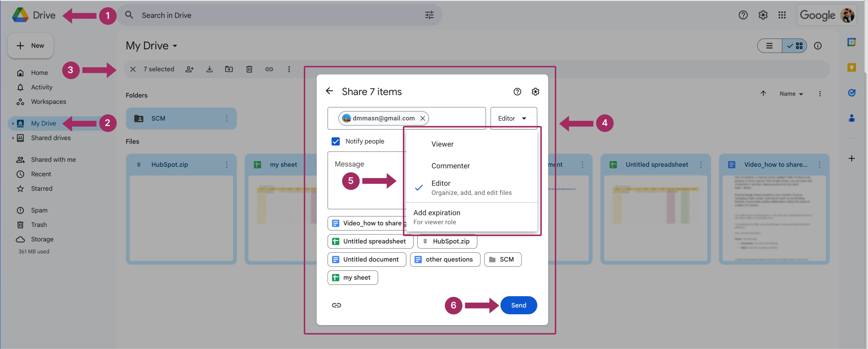Open share settings gear in dialog
Screen dimensions: 868x349
click(x=536, y=92)
